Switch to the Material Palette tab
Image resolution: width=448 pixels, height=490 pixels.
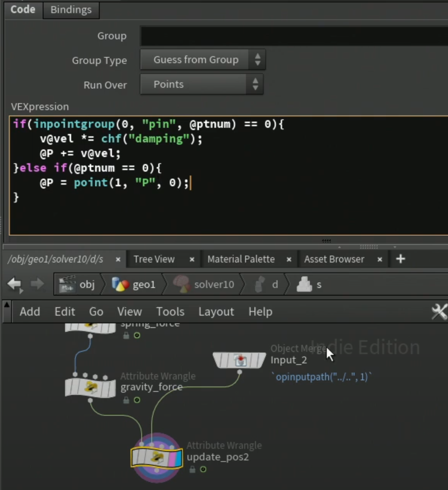click(241, 259)
